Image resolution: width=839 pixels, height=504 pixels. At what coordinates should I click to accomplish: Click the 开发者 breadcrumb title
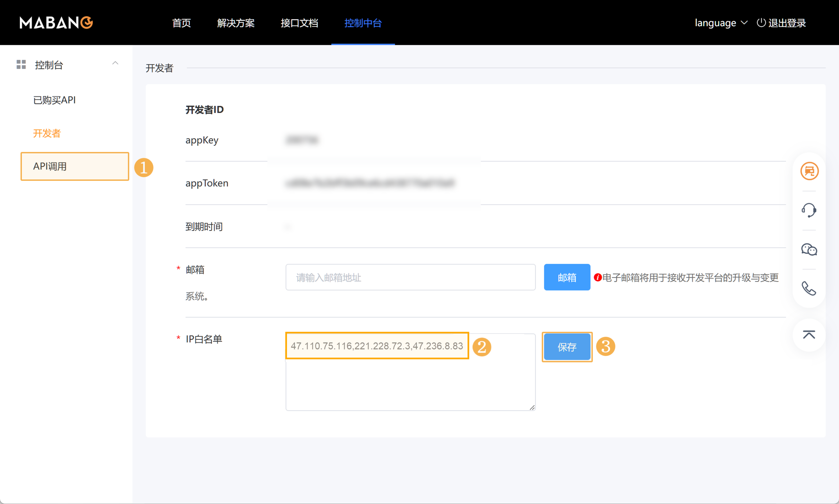(x=159, y=68)
